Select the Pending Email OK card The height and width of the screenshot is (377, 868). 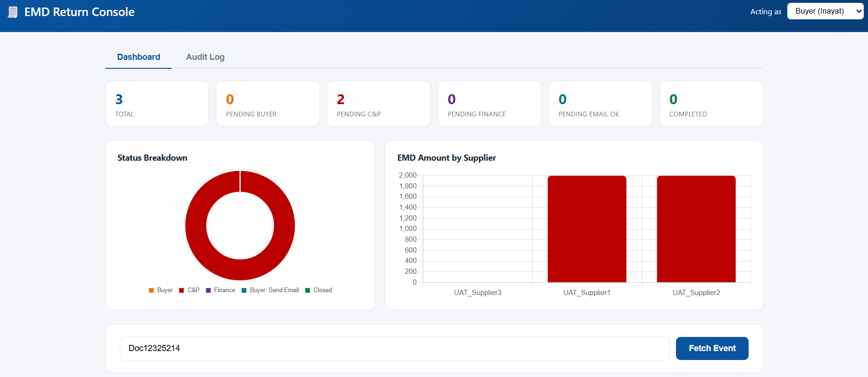click(601, 103)
